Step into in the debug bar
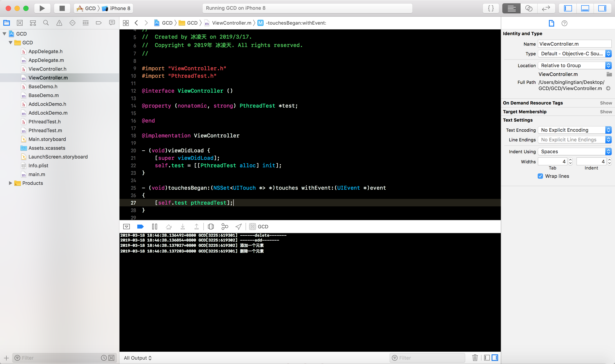 (x=183, y=227)
